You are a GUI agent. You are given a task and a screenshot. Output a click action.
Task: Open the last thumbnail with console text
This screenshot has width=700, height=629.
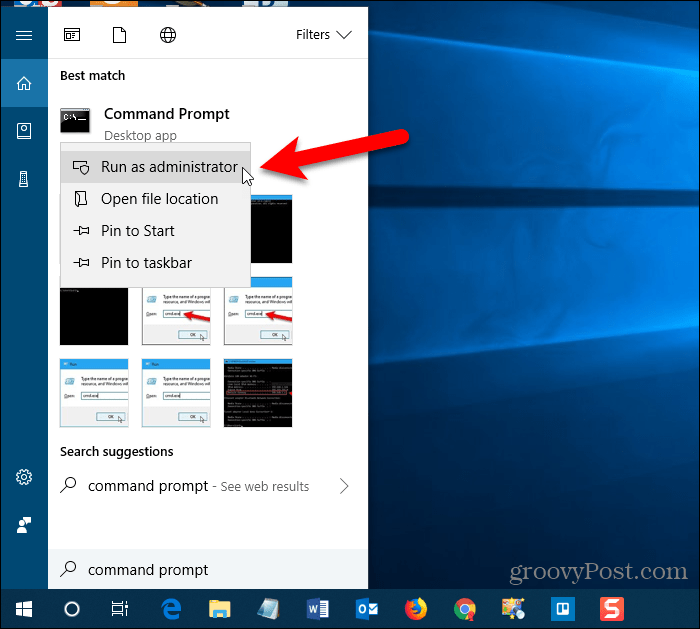click(x=258, y=393)
